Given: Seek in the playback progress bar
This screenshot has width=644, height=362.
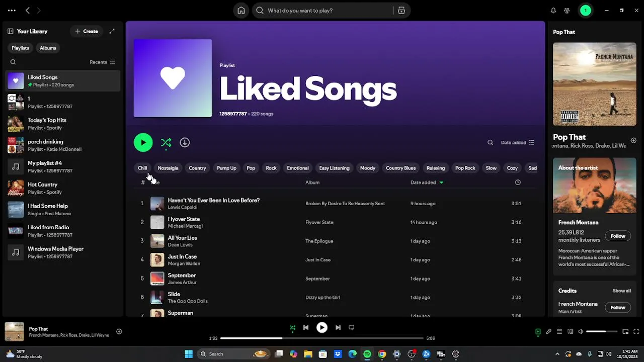Looking at the screenshot, I should coord(322,338).
